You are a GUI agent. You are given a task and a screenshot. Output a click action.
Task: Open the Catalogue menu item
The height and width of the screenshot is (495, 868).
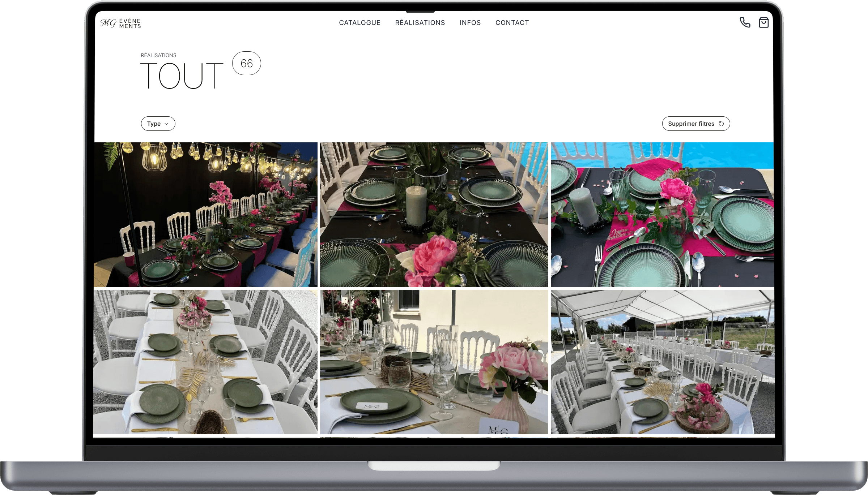point(359,23)
